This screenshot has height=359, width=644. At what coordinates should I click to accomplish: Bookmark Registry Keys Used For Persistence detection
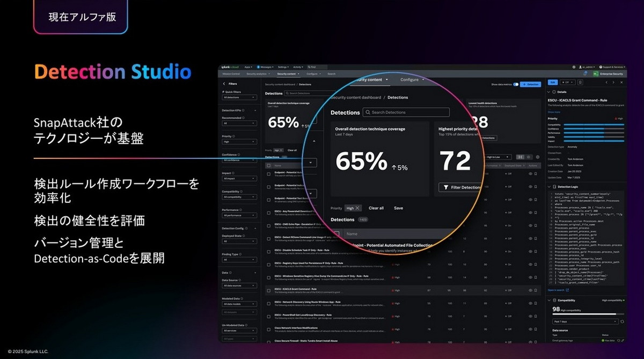[x=536, y=263]
